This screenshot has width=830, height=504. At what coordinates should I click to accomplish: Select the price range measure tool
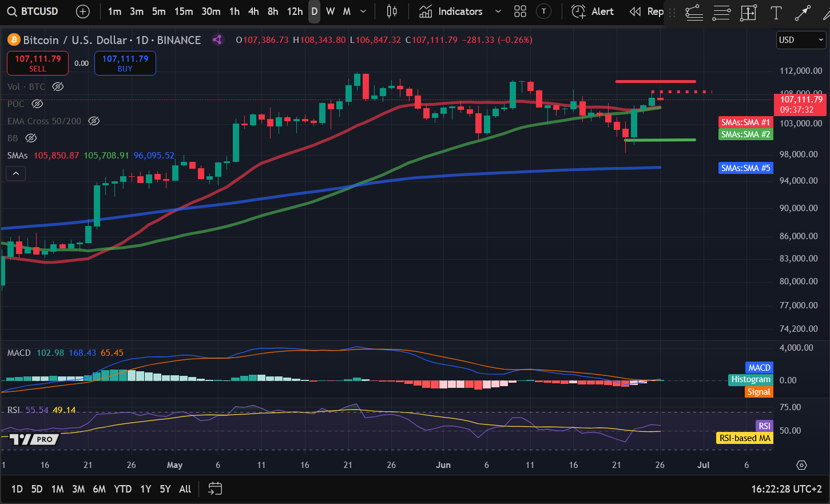coord(748,13)
